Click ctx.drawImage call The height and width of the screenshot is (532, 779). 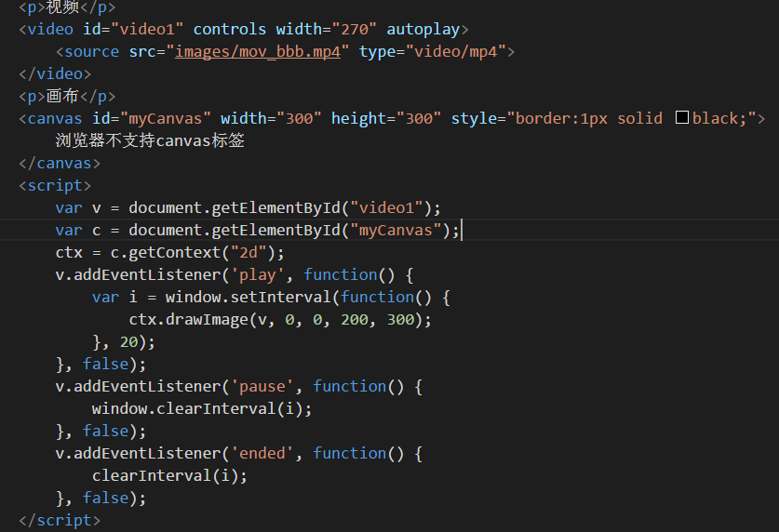point(280,320)
